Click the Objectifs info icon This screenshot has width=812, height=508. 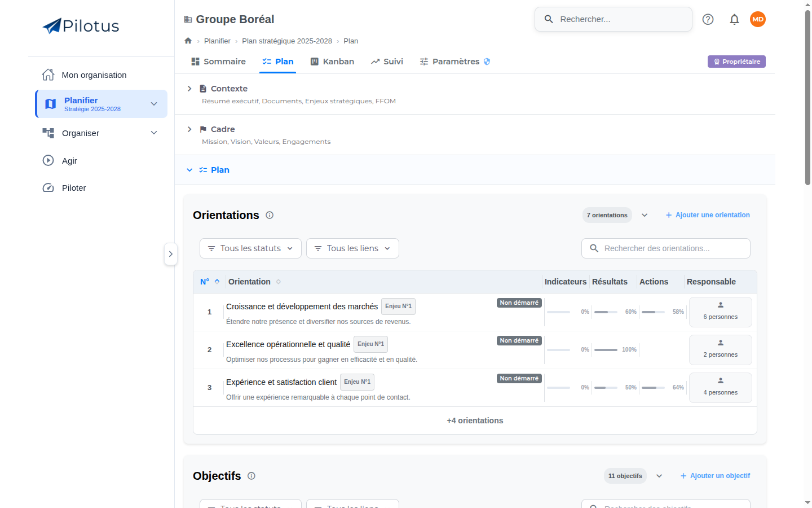251,476
